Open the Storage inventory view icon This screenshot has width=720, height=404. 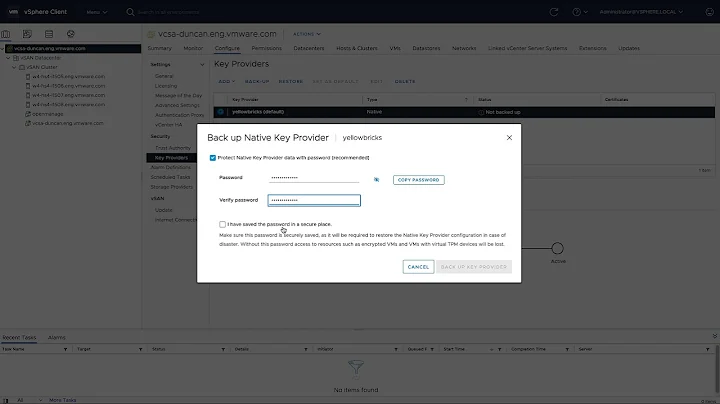[49, 34]
